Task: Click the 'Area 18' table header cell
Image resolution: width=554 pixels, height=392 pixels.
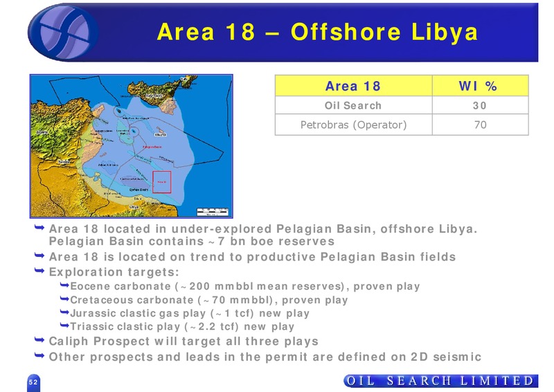Action: point(353,86)
